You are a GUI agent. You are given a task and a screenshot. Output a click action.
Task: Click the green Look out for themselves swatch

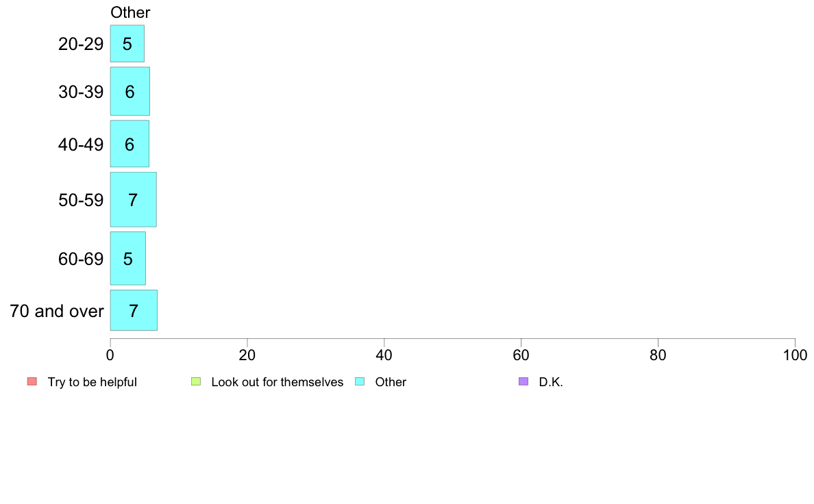[196, 381]
